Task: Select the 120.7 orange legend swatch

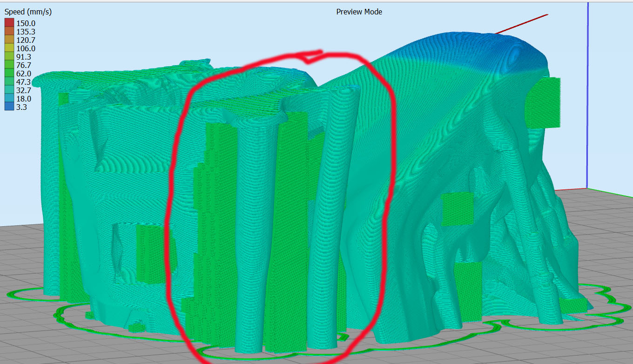Action: click(x=9, y=40)
